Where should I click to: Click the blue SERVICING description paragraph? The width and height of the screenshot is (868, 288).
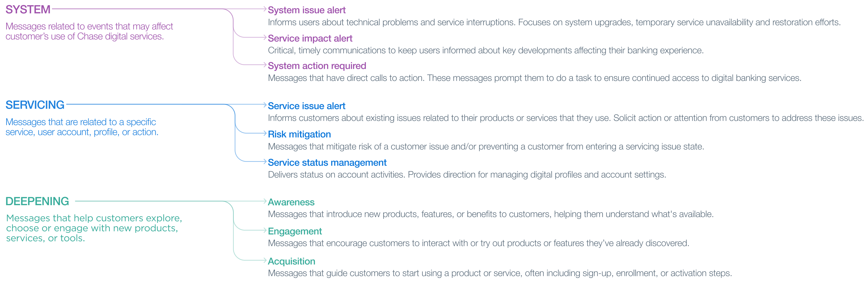pyautogui.click(x=82, y=127)
